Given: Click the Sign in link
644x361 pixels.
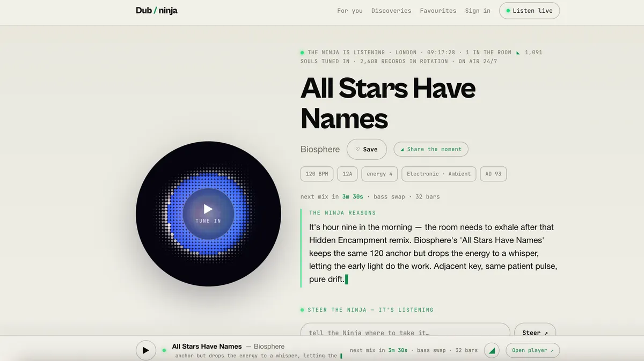Looking at the screenshot, I should [478, 11].
